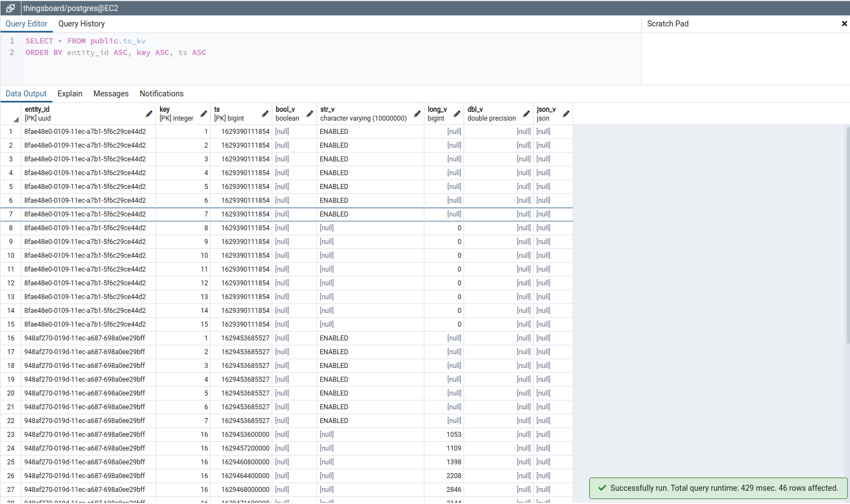Click the json_v column pencil icon
Screen dimensions: 850x504
566,113
